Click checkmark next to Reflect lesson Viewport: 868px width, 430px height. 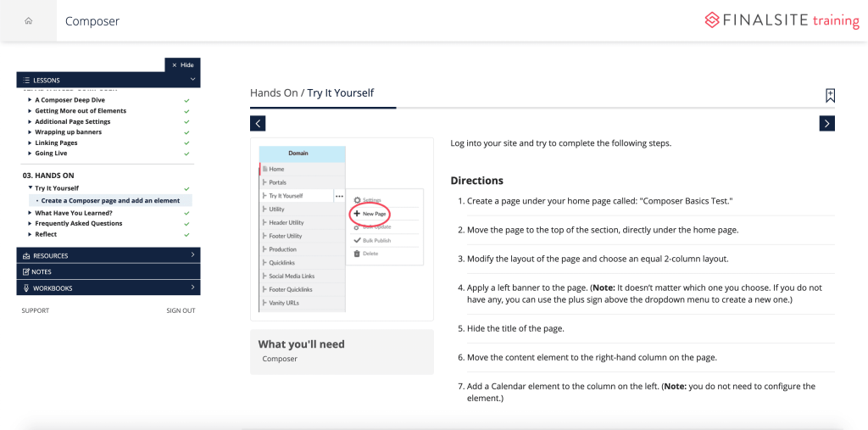[x=186, y=235]
